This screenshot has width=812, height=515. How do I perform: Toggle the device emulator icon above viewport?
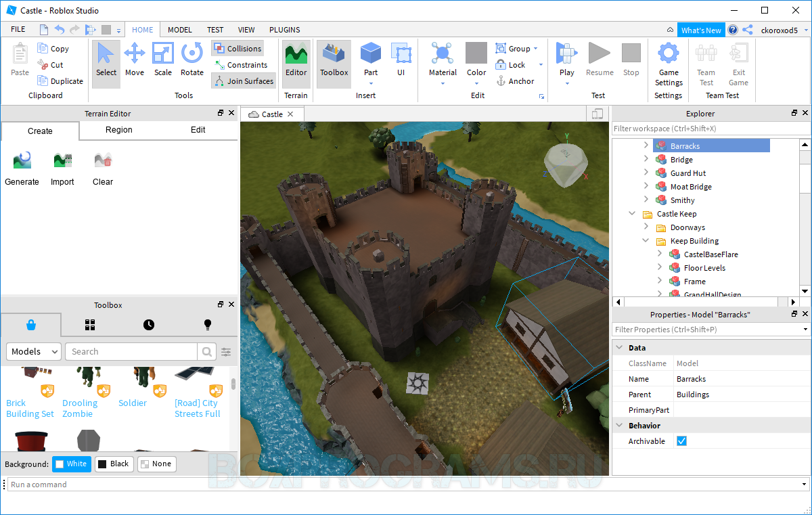(597, 114)
